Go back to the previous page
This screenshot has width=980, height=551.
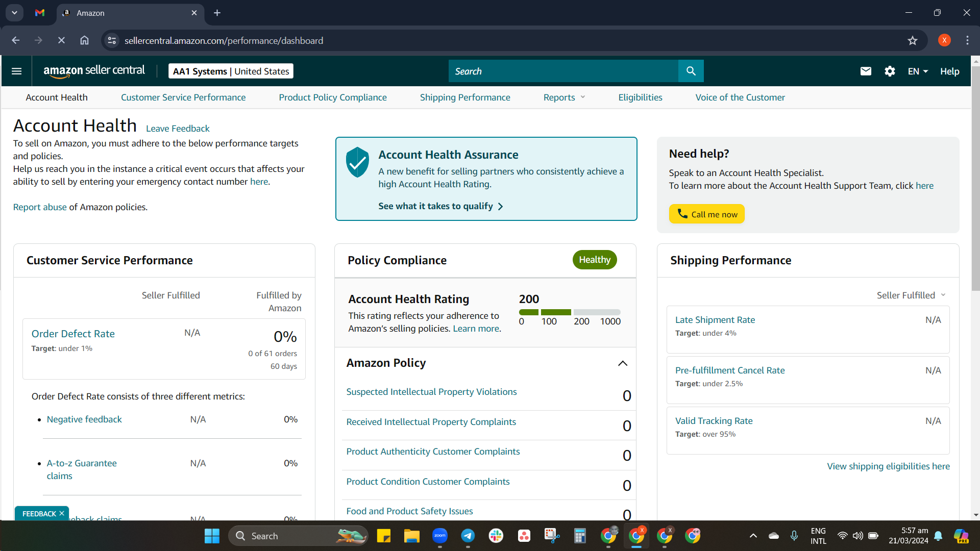click(16, 40)
